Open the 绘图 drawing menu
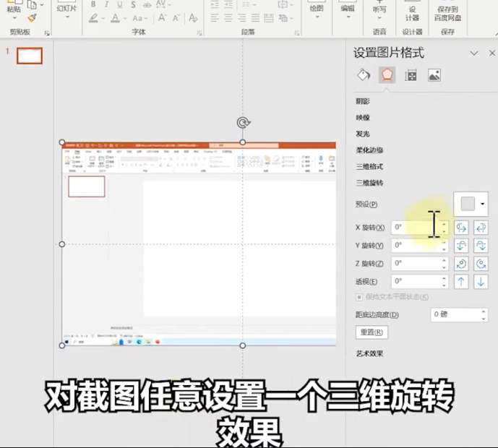Viewport: 498px width, 448px height. pos(317,12)
